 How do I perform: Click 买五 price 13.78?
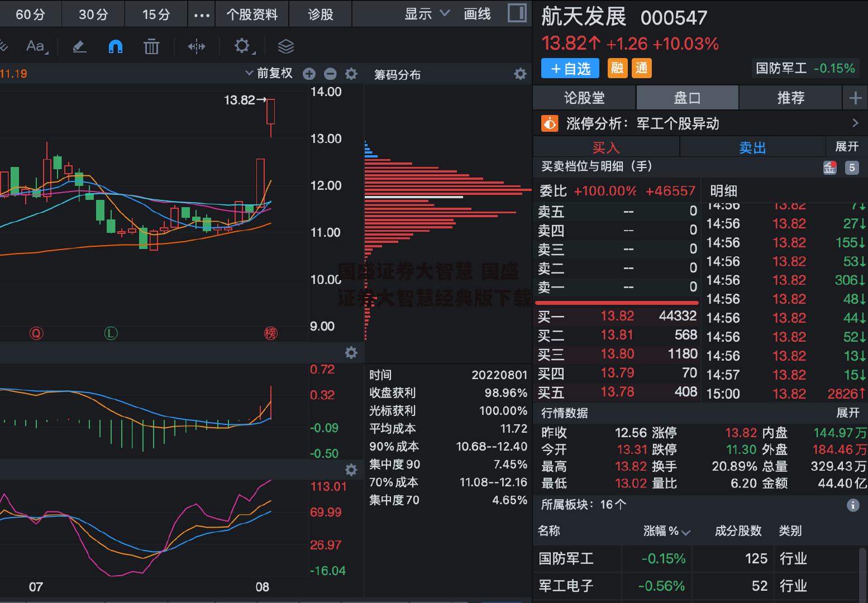[617, 392]
